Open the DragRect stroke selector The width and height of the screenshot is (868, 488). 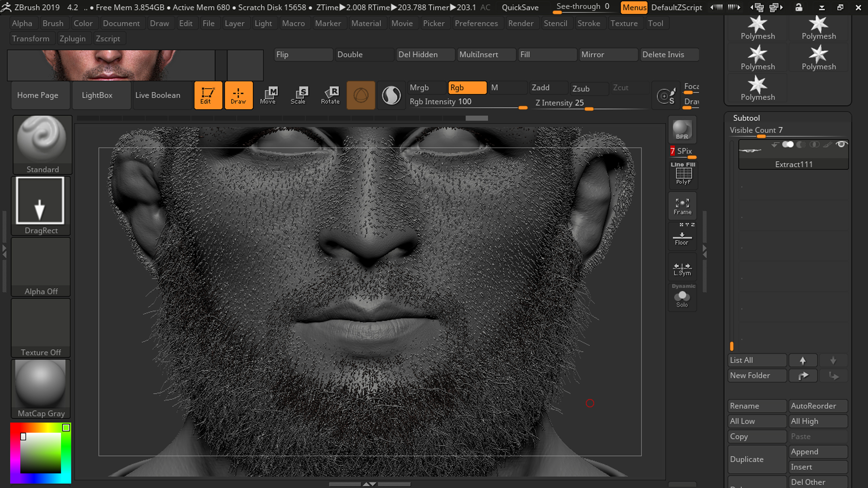coord(41,205)
